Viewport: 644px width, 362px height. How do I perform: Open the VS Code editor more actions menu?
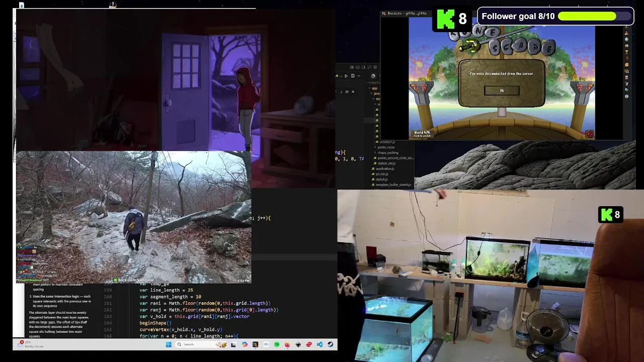pos(359,76)
